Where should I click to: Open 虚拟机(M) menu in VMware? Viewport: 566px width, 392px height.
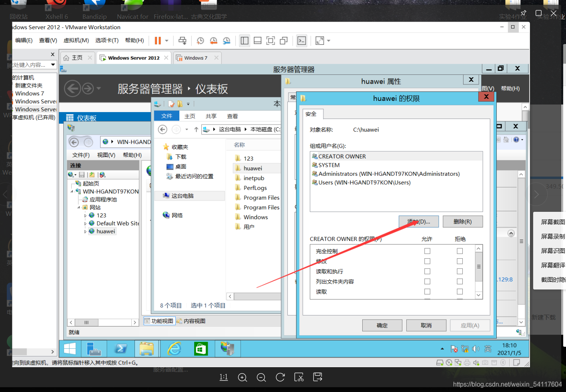pos(76,40)
